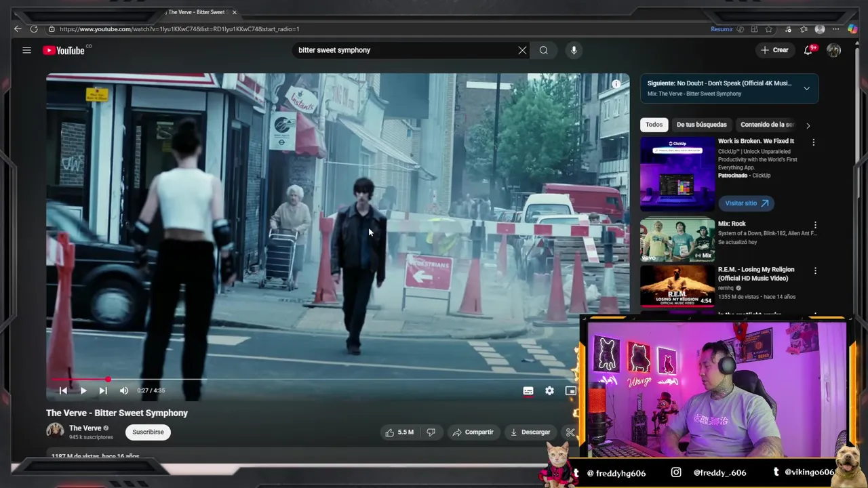Image resolution: width=868 pixels, height=488 pixels.
Task: Open player settings gear
Action: pyautogui.click(x=549, y=391)
